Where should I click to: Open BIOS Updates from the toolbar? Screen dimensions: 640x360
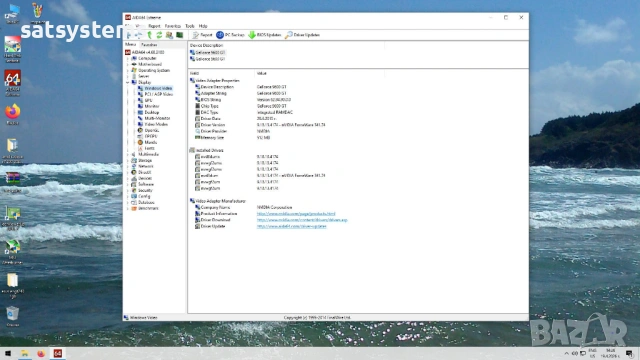click(264, 35)
